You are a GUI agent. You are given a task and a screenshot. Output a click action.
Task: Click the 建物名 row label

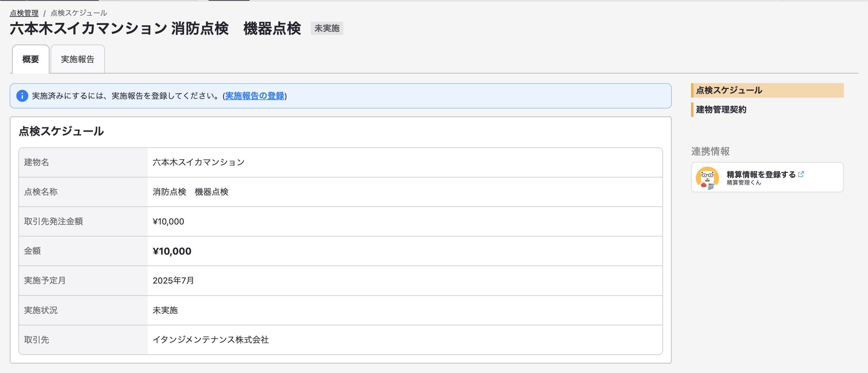pos(36,162)
